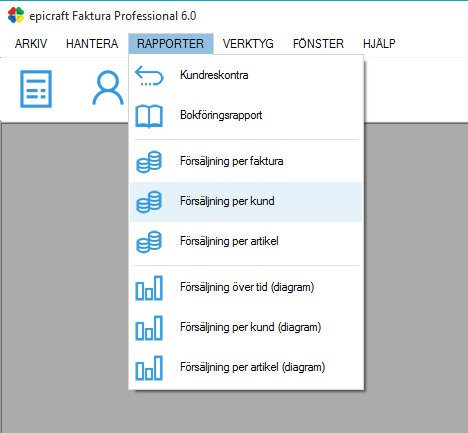Open the VERKTYG menu
This screenshot has width=468, height=433.
click(248, 44)
